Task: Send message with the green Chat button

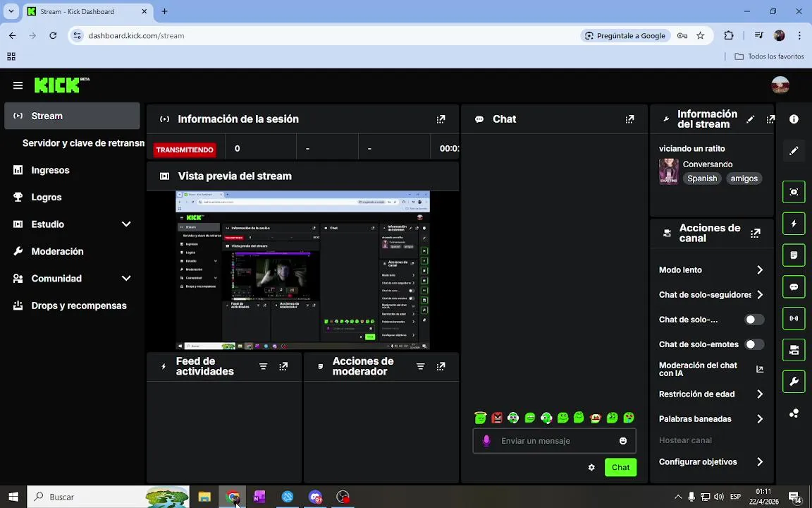Action: [620, 468]
